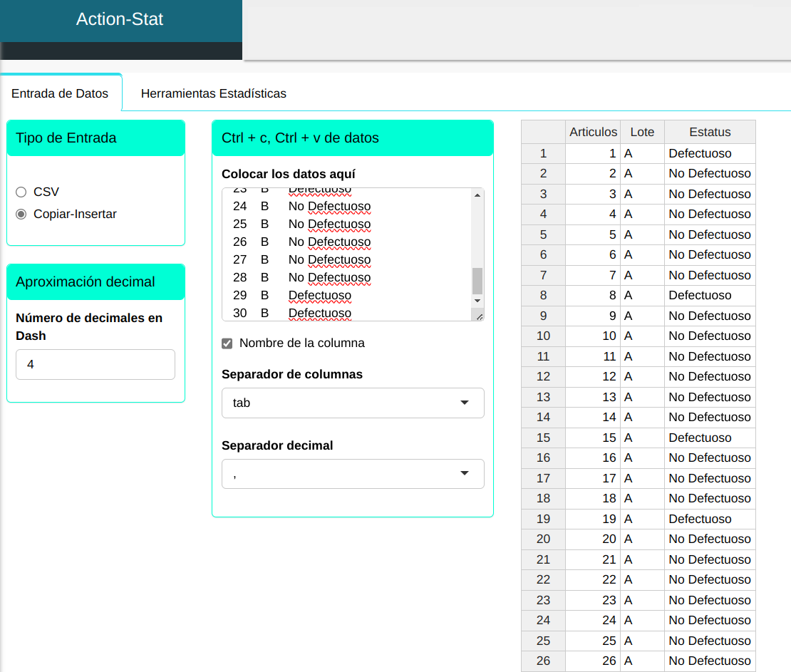
Task: Switch to Herramientas Estadísticas tab
Action: (x=213, y=93)
